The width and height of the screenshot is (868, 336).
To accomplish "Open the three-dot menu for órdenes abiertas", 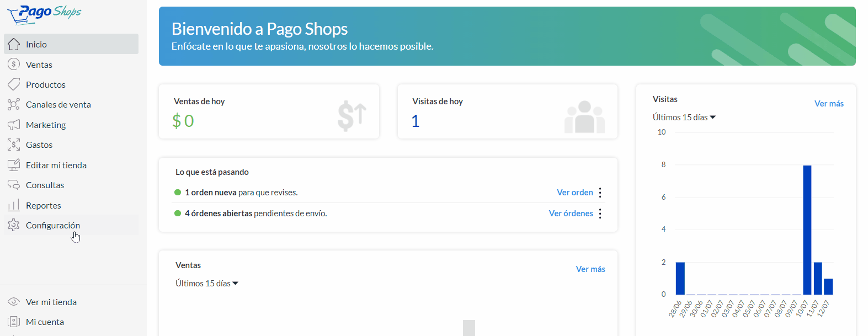I will [600, 214].
